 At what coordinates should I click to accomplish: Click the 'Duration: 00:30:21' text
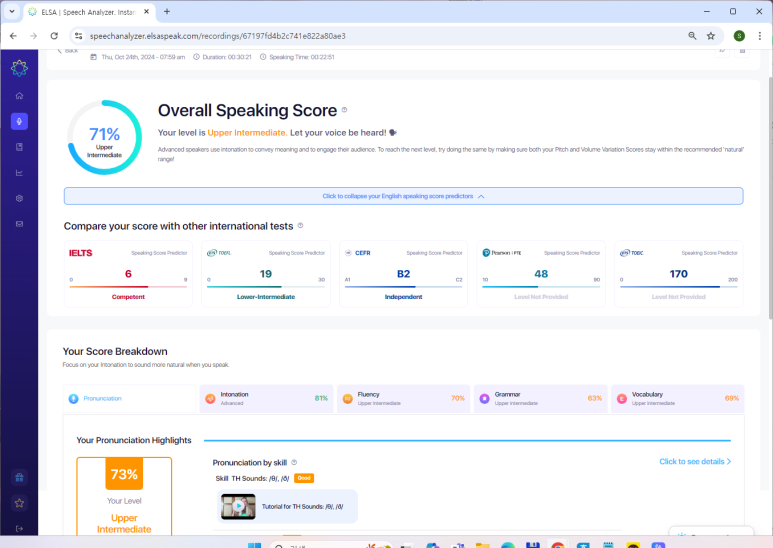227,57
